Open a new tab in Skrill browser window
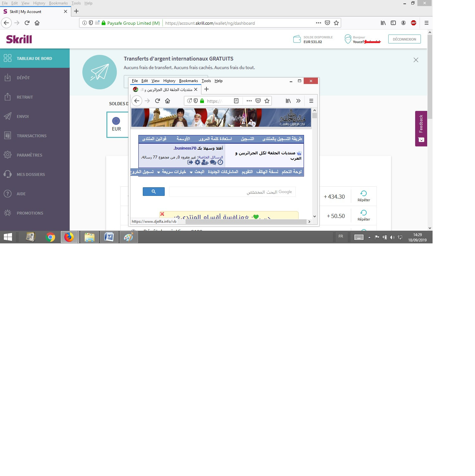Image resolution: width=475 pixels, height=476 pixels. [76, 11]
